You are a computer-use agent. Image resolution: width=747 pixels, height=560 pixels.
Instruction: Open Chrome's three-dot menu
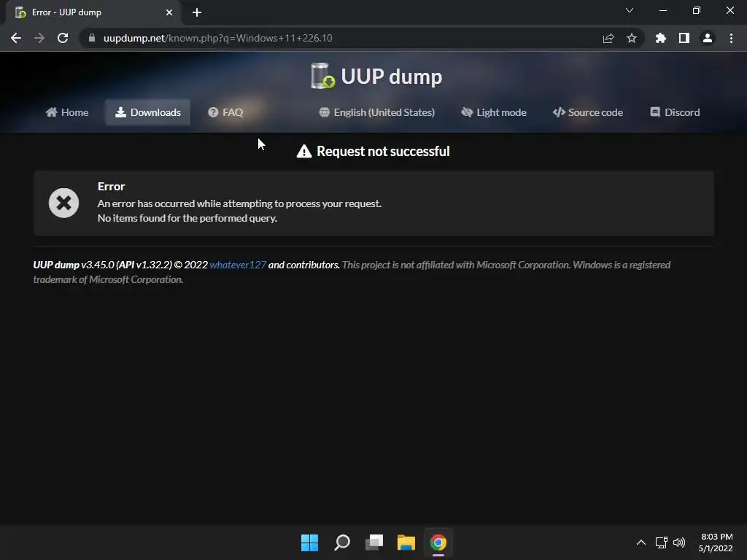click(731, 38)
